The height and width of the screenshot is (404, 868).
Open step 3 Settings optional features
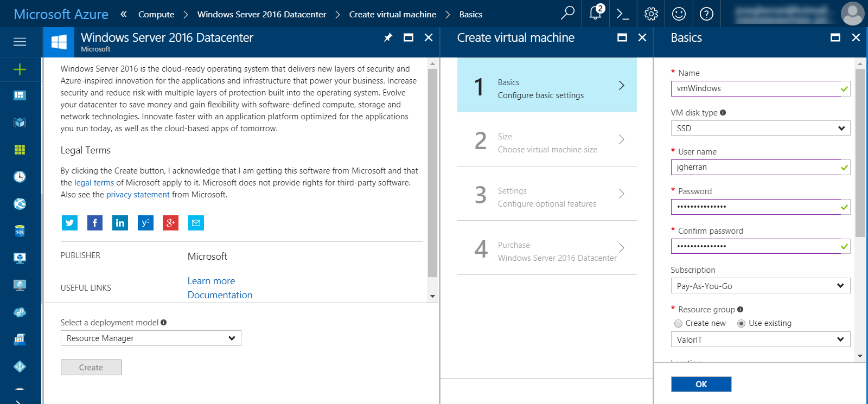click(x=547, y=194)
